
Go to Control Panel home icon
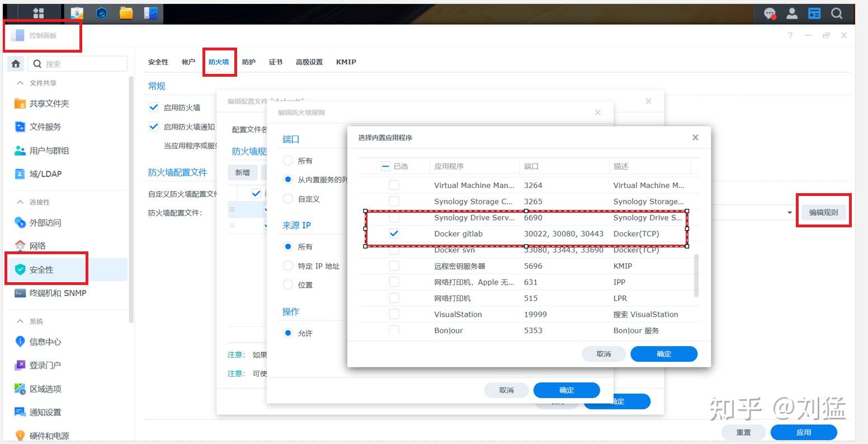[x=16, y=64]
